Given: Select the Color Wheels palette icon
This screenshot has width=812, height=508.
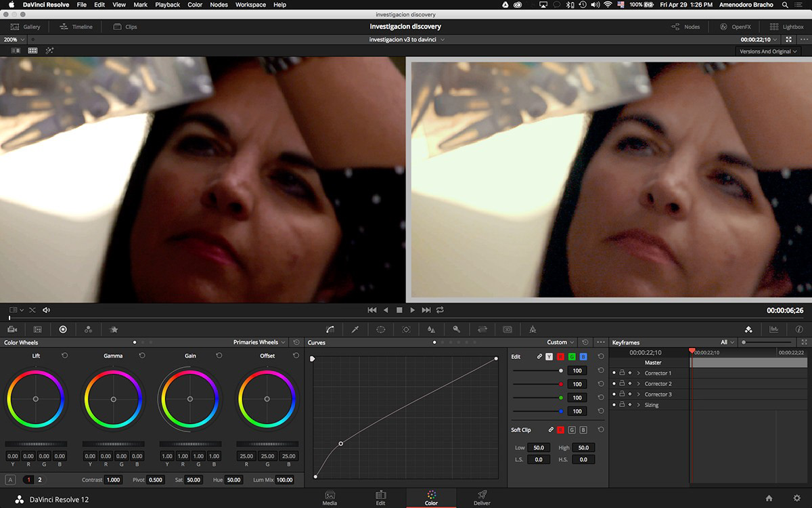Looking at the screenshot, I should coord(63,329).
